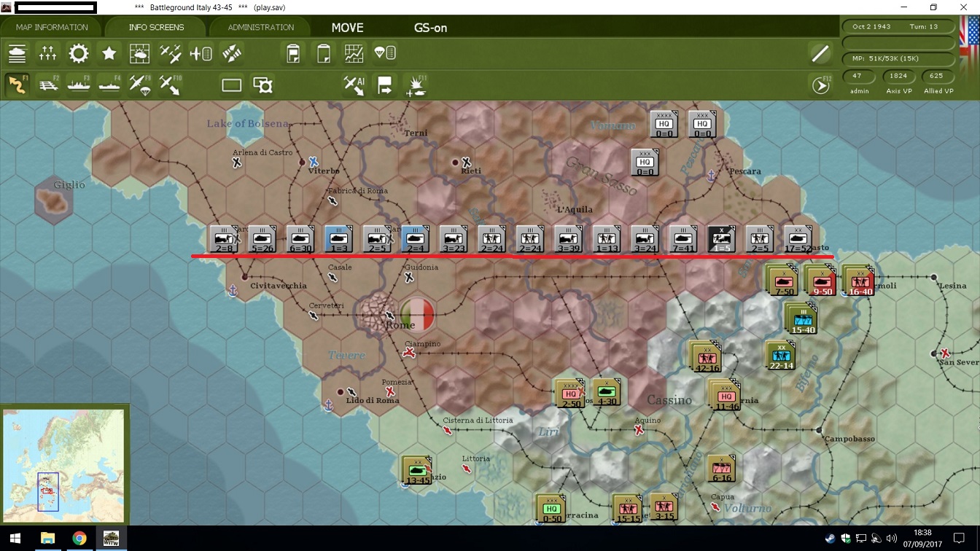Open the victory star icon
The height and width of the screenshot is (551, 980).
click(x=109, y=53)
